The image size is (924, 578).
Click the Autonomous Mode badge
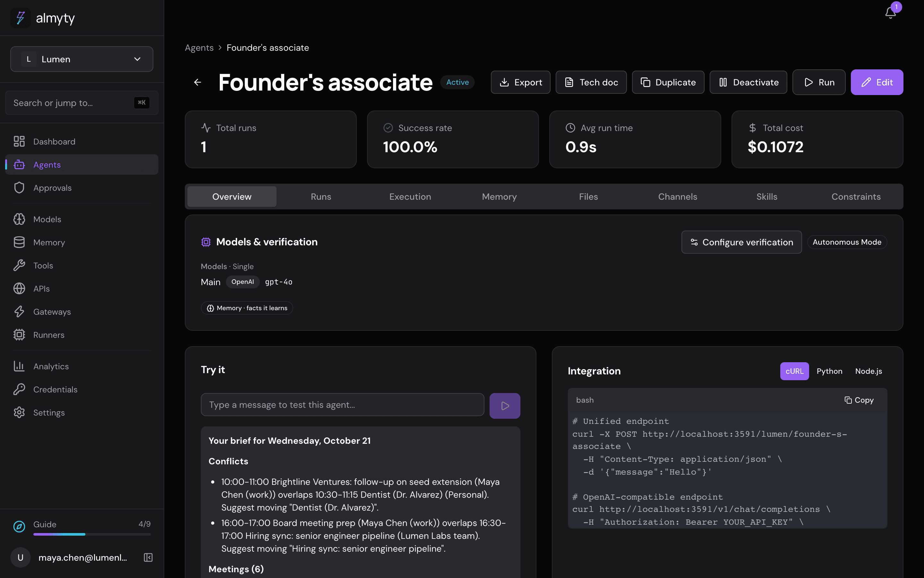(847, 242)
